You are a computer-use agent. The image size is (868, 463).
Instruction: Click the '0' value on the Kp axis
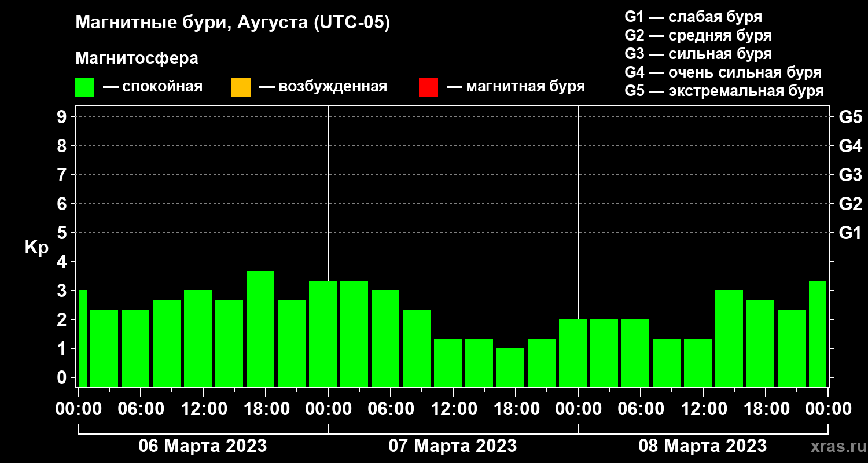coord(62,377)
